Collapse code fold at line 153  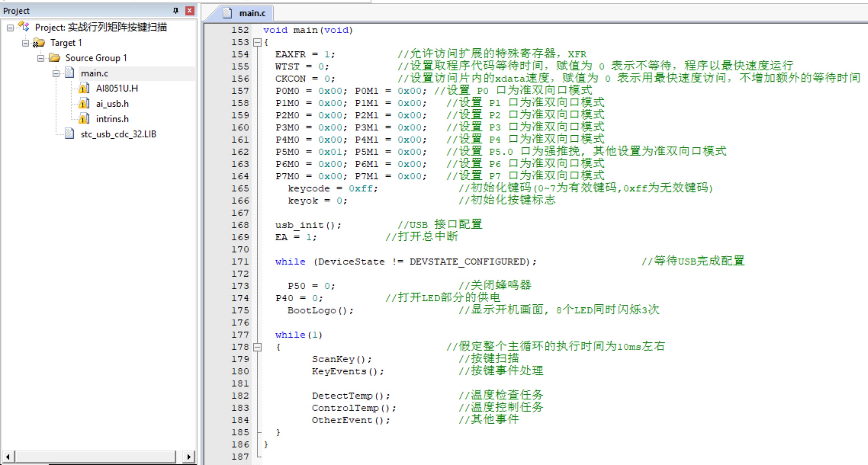pos(257,42)
